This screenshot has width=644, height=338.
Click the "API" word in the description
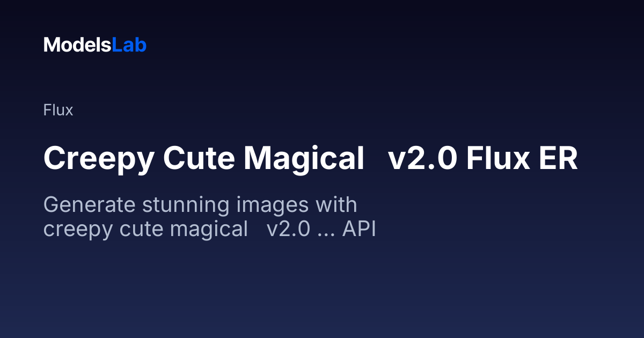click(x=359, y=229)
